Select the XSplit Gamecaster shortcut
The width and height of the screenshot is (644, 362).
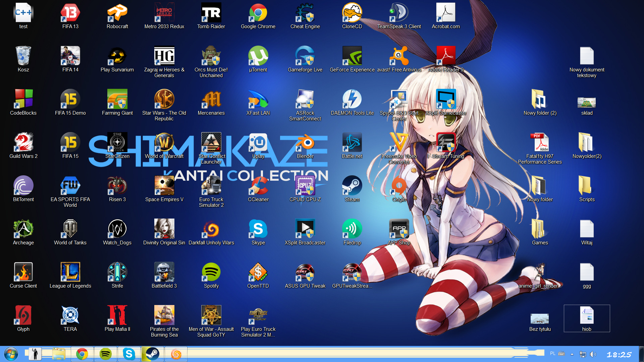tap(446, 102)
